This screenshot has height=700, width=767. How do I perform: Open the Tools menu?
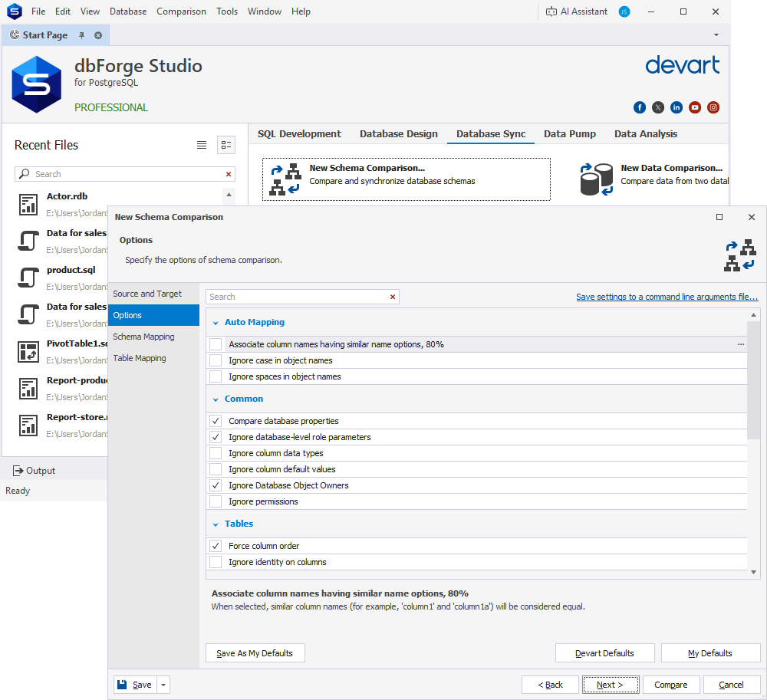pyautogui.click(x=227, y=12)
